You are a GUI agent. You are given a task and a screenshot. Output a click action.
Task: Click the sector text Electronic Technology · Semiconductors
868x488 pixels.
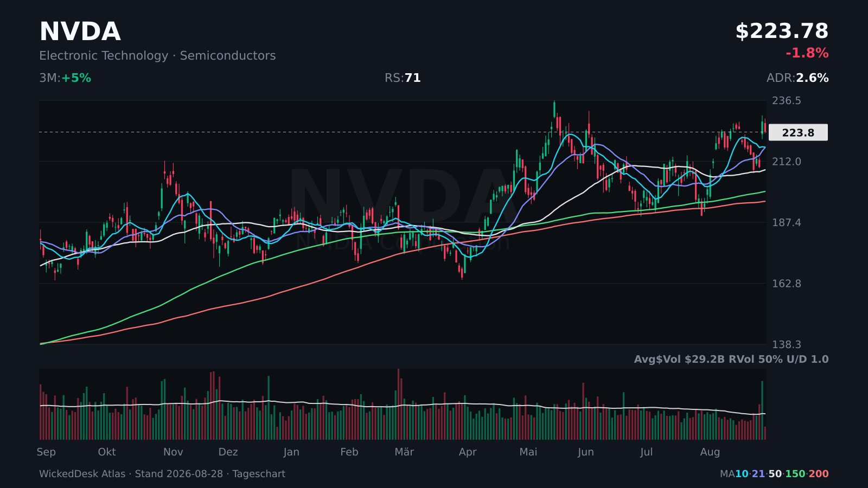[157, 56]
